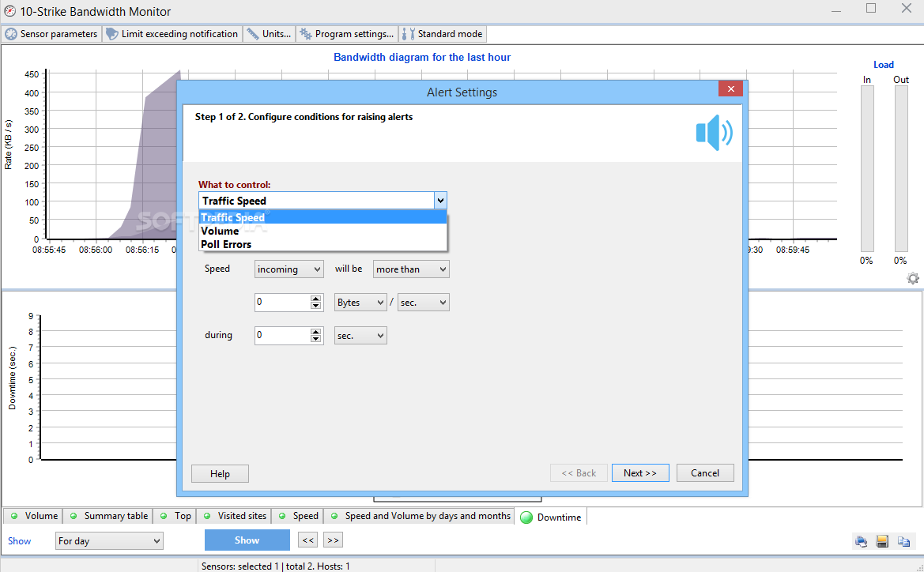Screen dimensions: 924x572
Task: Decrease the speed value with down arrow
Action: click(316, 306)
